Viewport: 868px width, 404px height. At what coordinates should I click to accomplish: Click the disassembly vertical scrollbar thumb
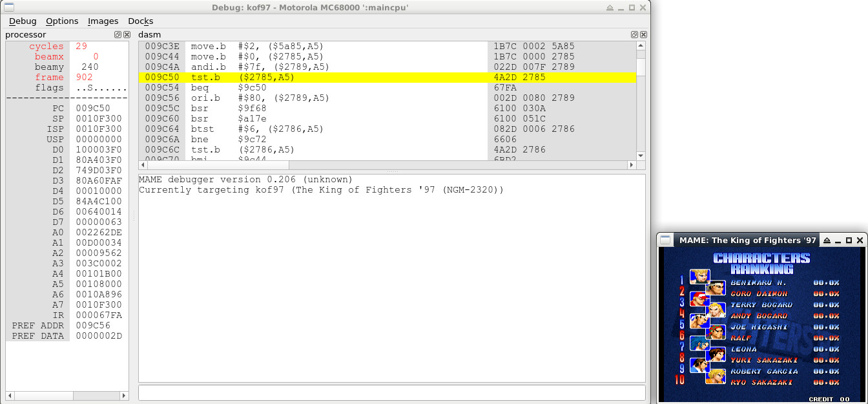tap(641, 67)
